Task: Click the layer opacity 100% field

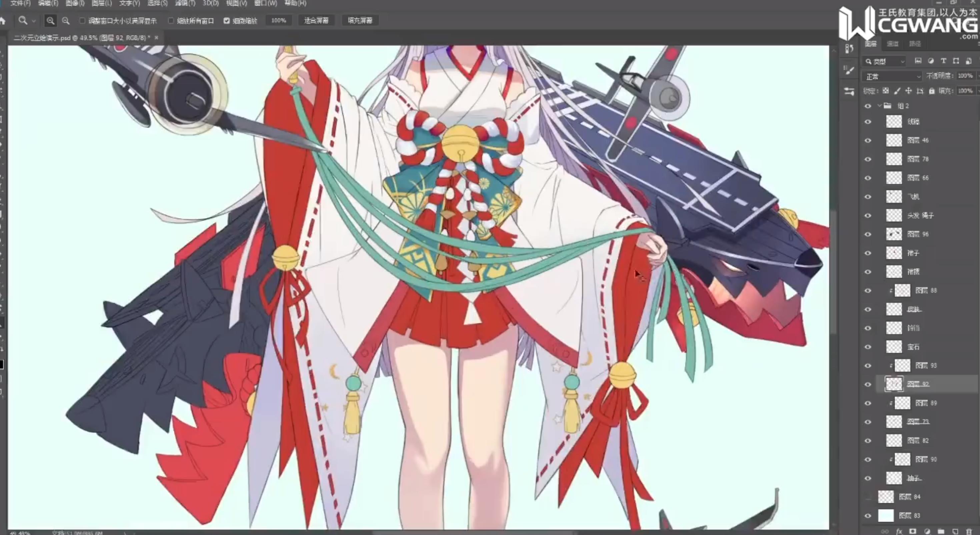Action: [966, 76]
